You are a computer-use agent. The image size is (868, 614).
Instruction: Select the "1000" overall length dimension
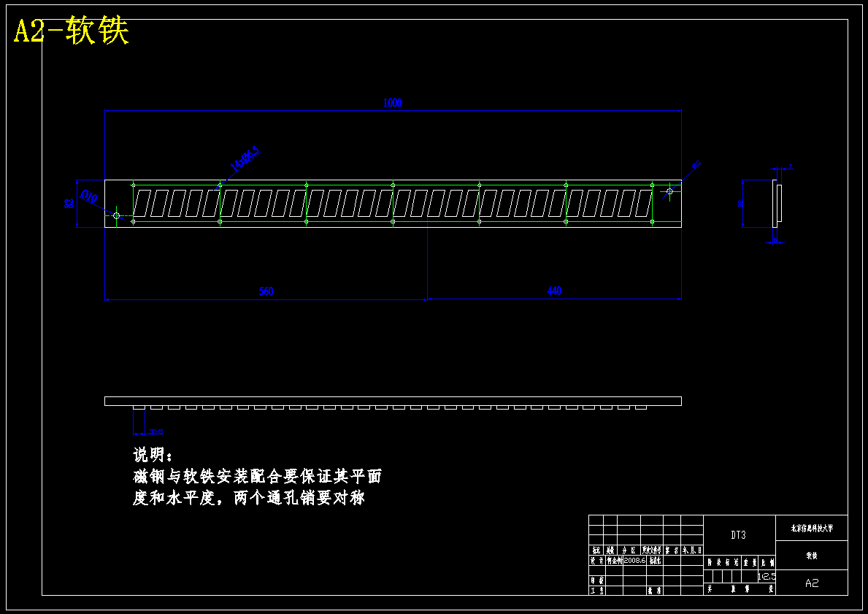pos(393,103)
